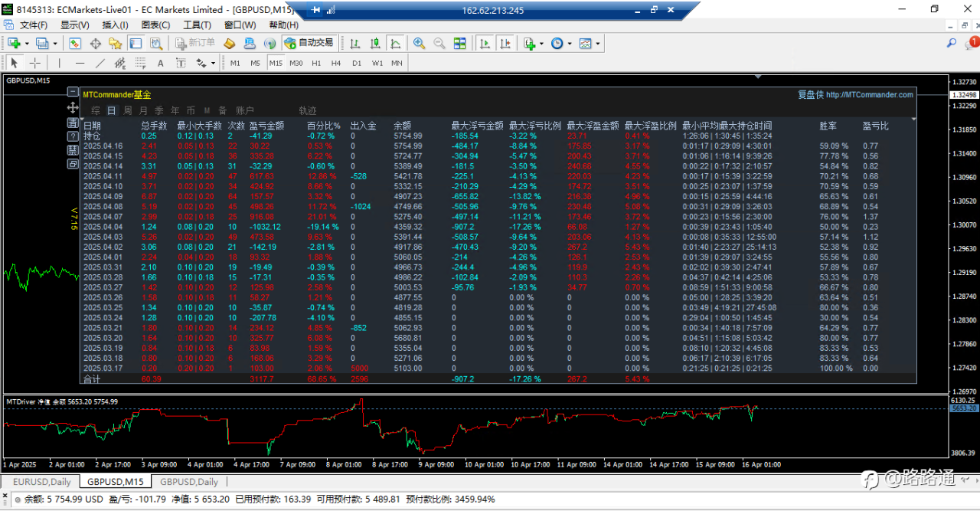The width and height of the screenshot is (980, 511).
Task: Click the search magnifier icon
Action: pyautogui.click(x=952, y=44)
